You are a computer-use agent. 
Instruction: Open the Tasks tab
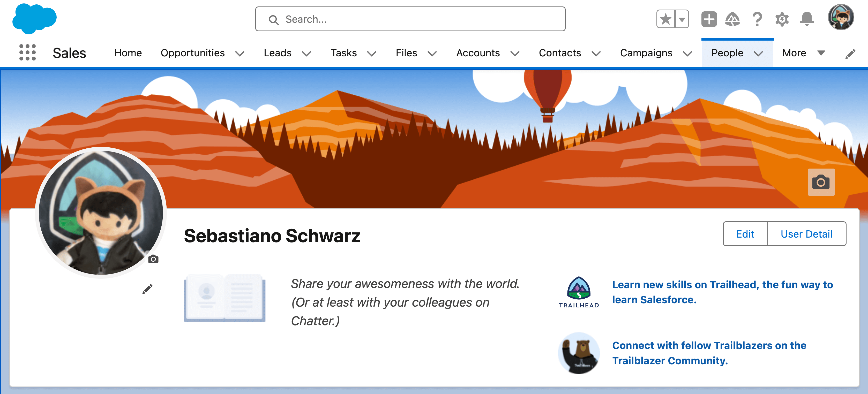pos(343,53)
